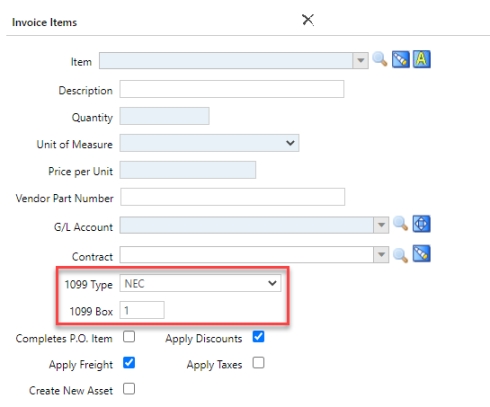
Task: Open the Unit of Measure dropdown
Action: (x=209, y=143)
